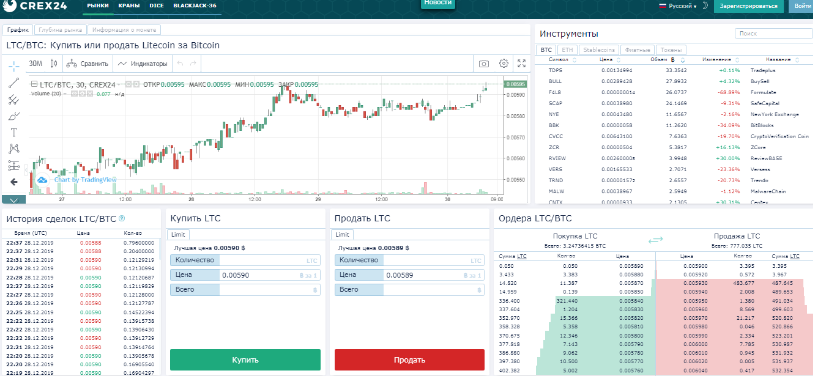
Task: Open the Краны menu
Action: click(x=128, y=6)
